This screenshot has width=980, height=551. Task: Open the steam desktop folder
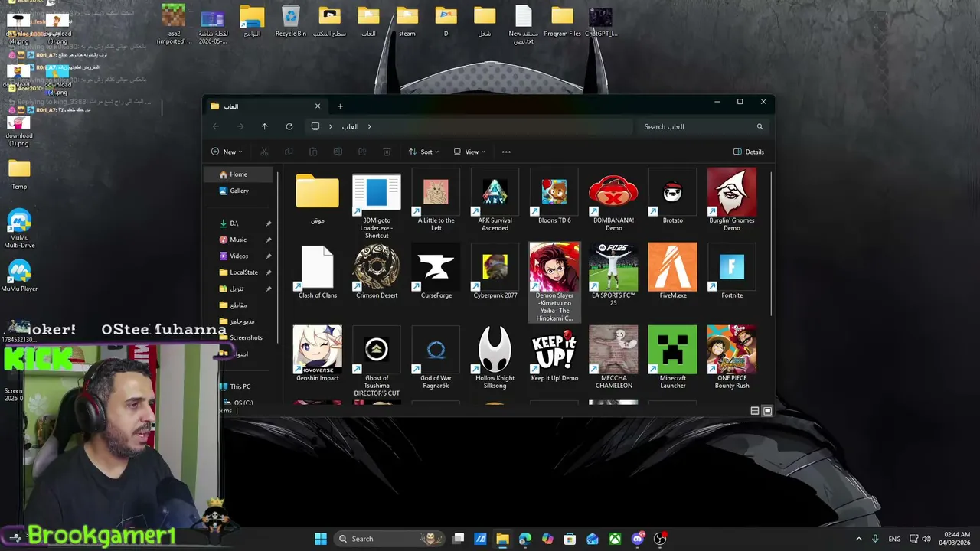pyautogui.click(x=407, y=21)
